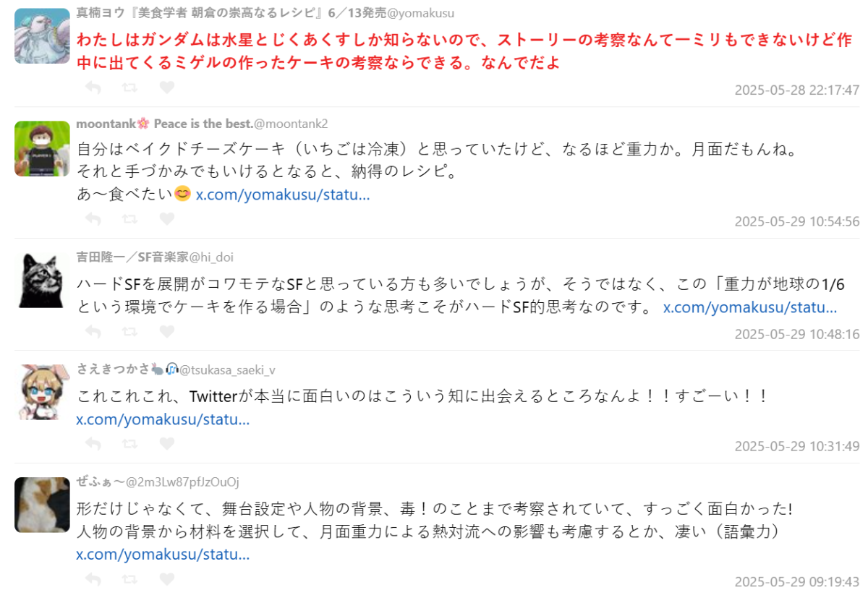Reply to yomakusu's Gundam cake tweet
This screenshot has height=590, width=868.
pos(93,87)
